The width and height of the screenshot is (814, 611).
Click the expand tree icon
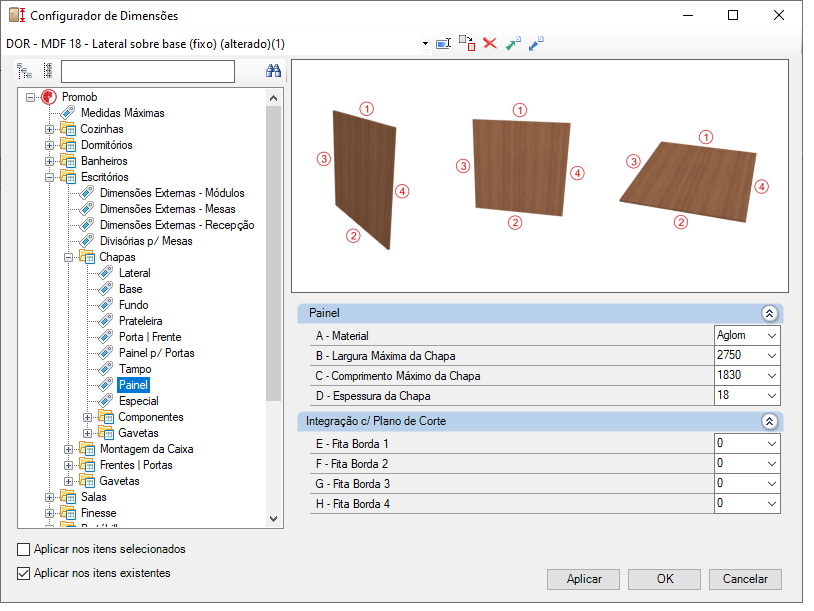coord(24,71)
